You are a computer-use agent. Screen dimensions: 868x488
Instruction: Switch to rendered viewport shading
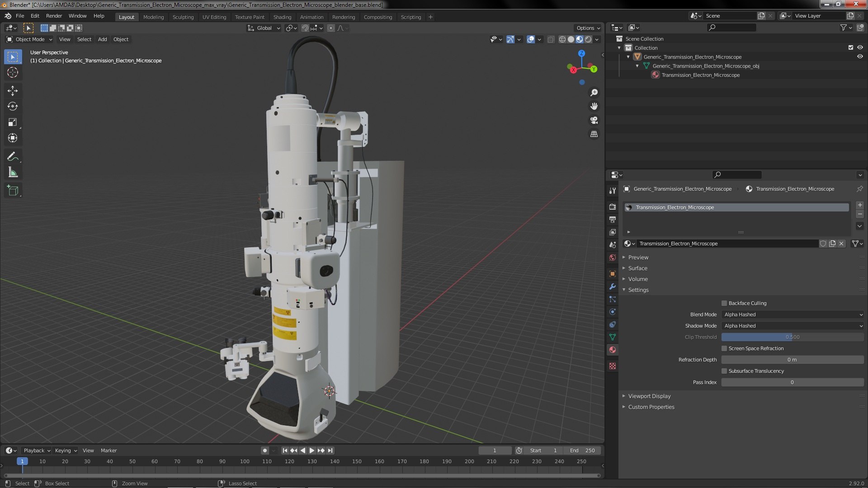588,39
